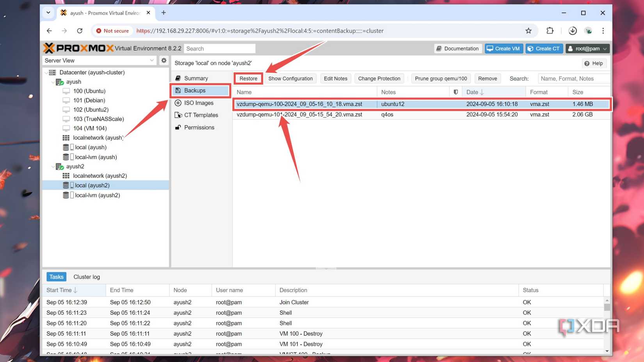Close the Proxmox browser tab
644x362 pixels.
[x=148, y=13]
